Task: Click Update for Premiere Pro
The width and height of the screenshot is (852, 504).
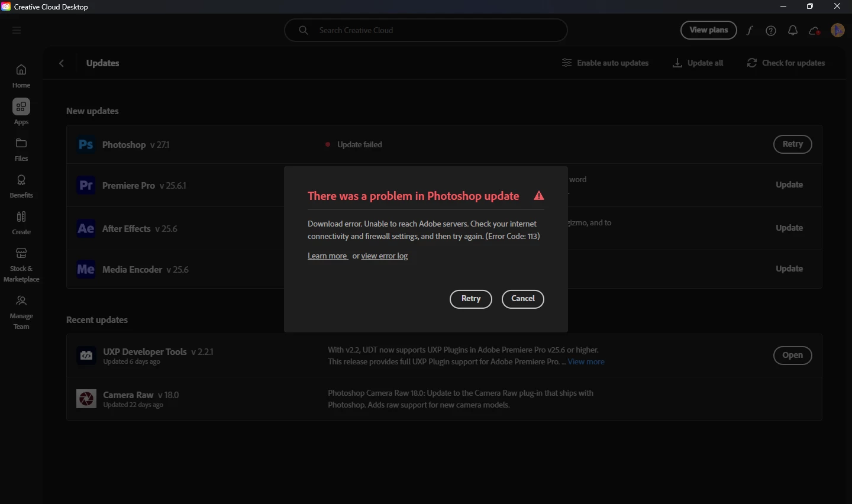Action: pyautogui.click(x=789, y=185)
